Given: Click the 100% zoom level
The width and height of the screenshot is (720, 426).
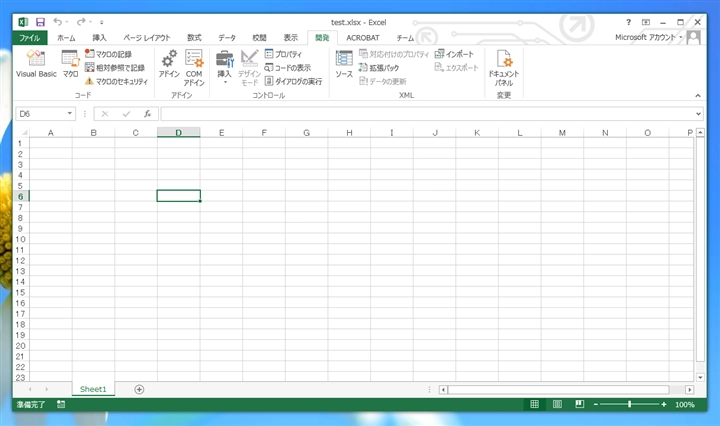Looking at the screenshot, I should click(x=685, y=404).
